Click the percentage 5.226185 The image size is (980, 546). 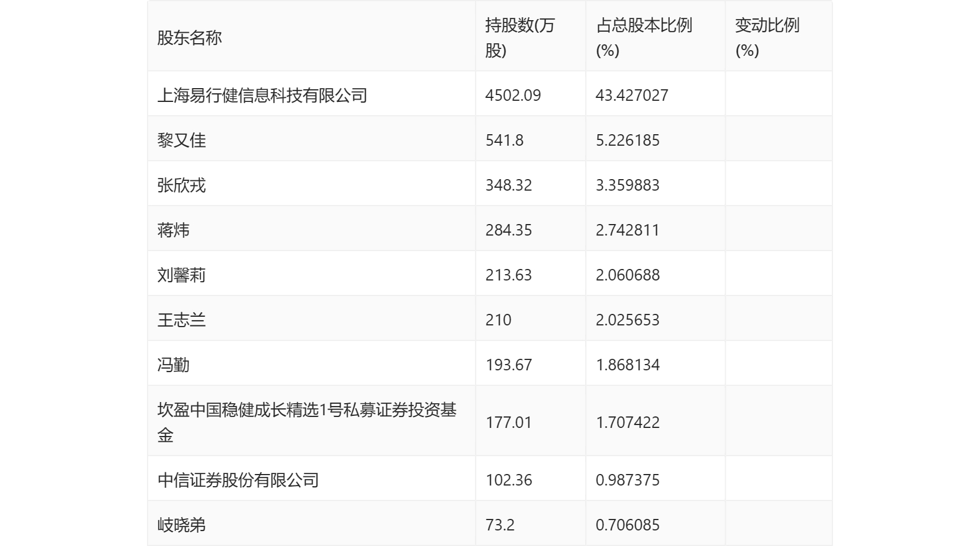627,140
